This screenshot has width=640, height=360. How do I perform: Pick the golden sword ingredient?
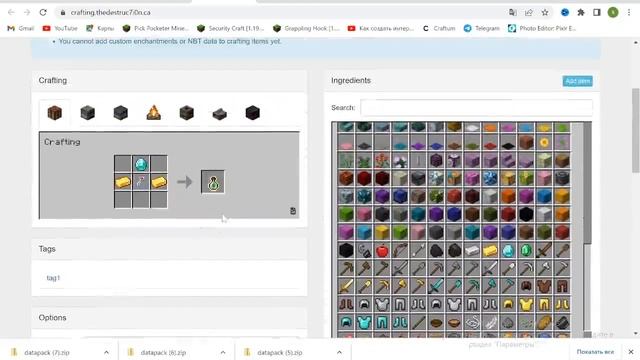(346, 286)
